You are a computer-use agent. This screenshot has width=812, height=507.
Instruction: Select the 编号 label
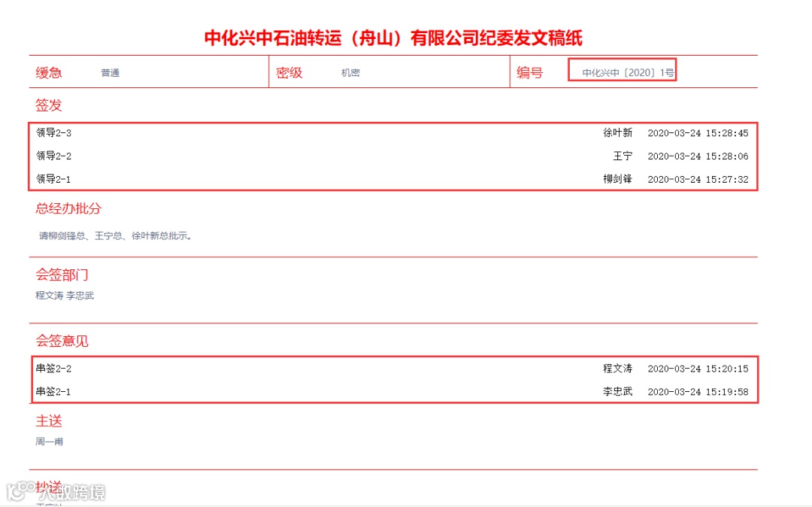[529, 72]
